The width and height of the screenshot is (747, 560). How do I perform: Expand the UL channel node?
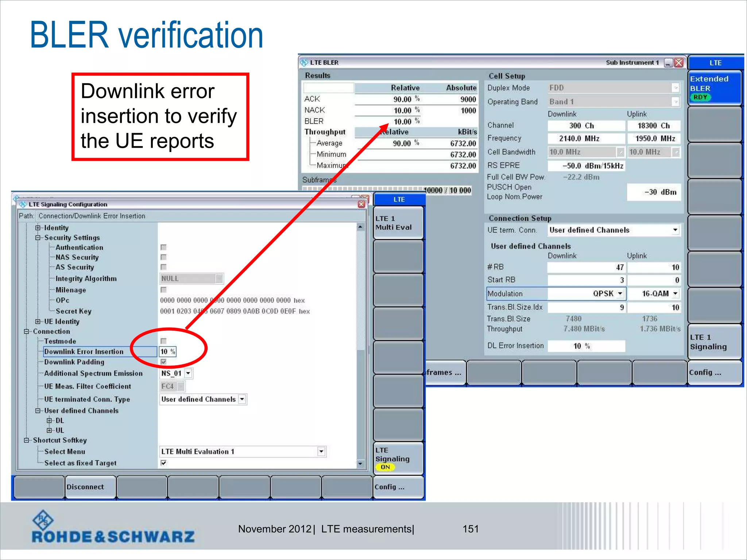tap(49, 430)
